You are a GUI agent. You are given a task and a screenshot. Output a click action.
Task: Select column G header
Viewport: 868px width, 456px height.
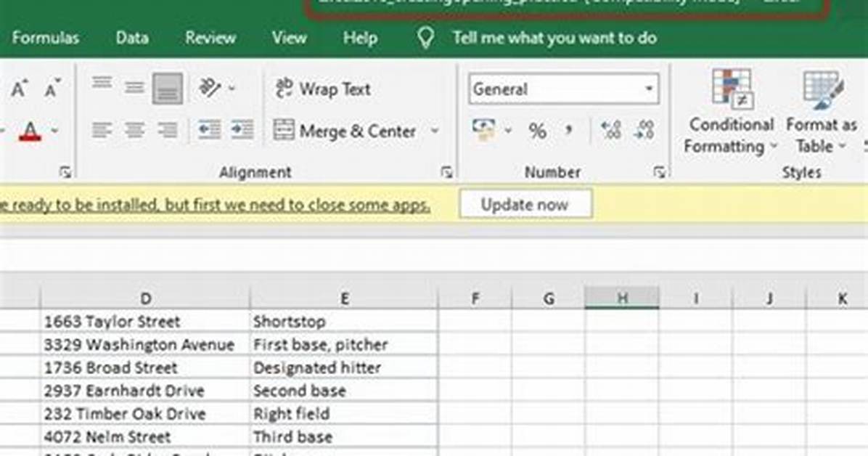pyautogui.click(x=549, y=298)
